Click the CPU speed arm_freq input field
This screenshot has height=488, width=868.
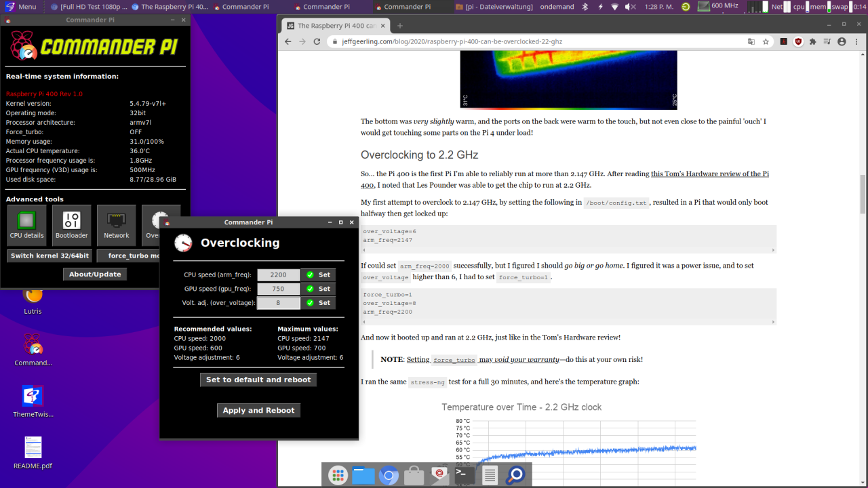[278, 274]
